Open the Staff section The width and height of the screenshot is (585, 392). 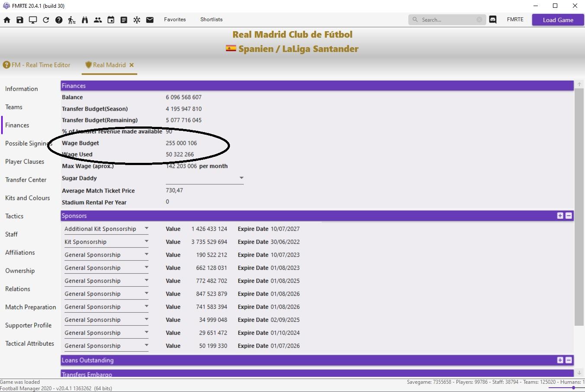pos(12,234)
